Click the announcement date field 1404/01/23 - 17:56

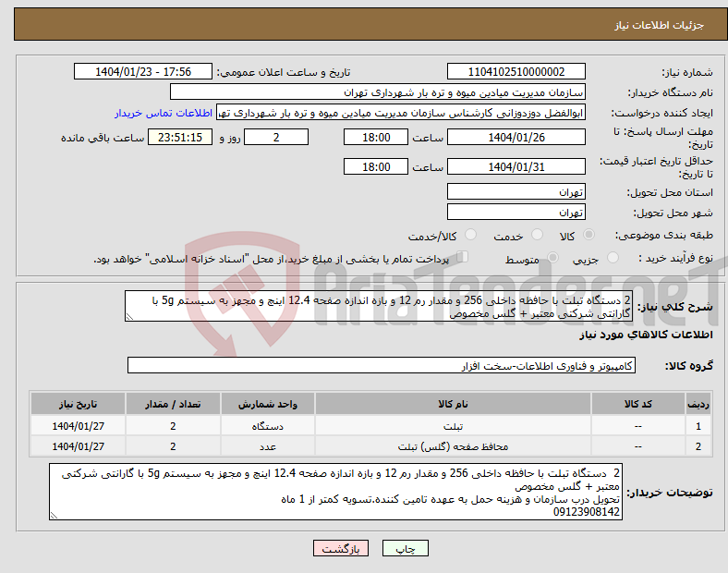(x=143, y=72)
